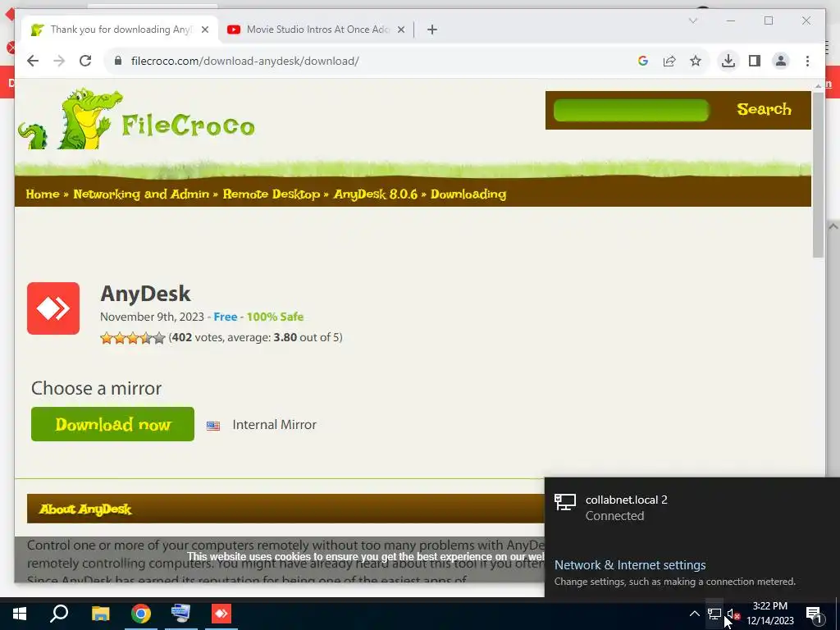This screenshot has width=840, height=630.
Task: Go to Remote Desktop breadcrumb
Action: [271, 194]
